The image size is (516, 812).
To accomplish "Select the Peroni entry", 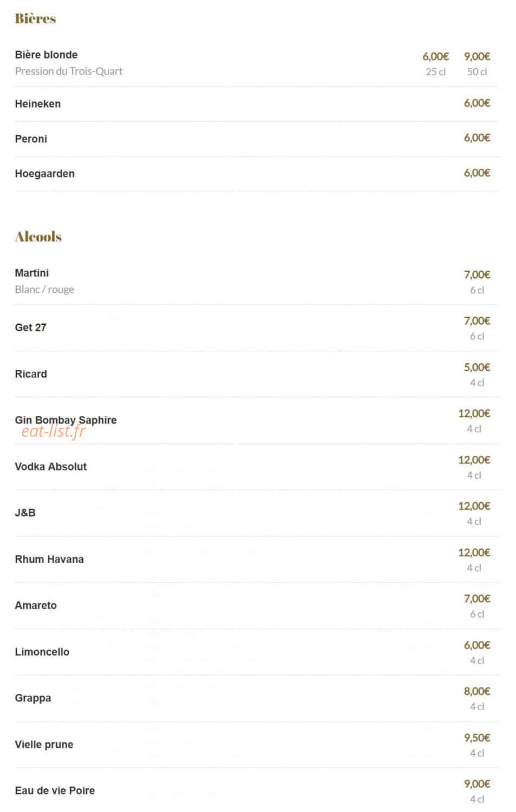I will point(31,139).
